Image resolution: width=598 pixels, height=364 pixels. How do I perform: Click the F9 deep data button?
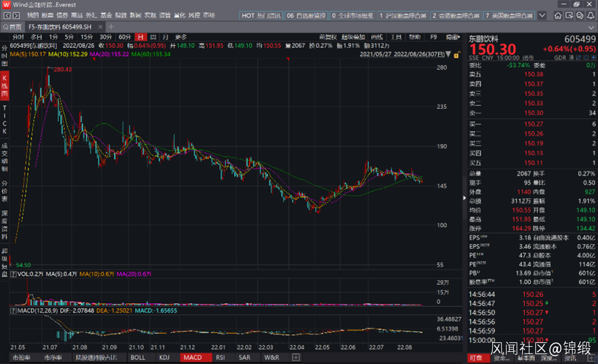click(433, 37)
